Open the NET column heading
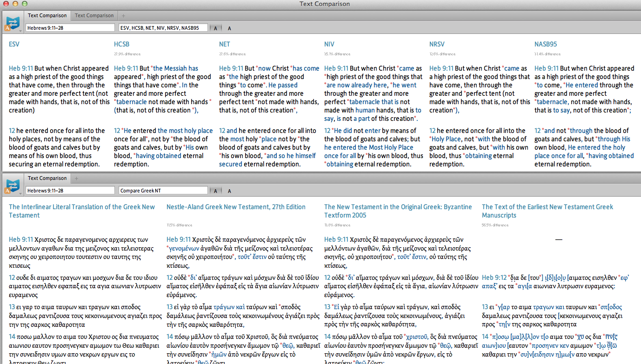This screenshot has height=364, width=641. tap(225, 44)
